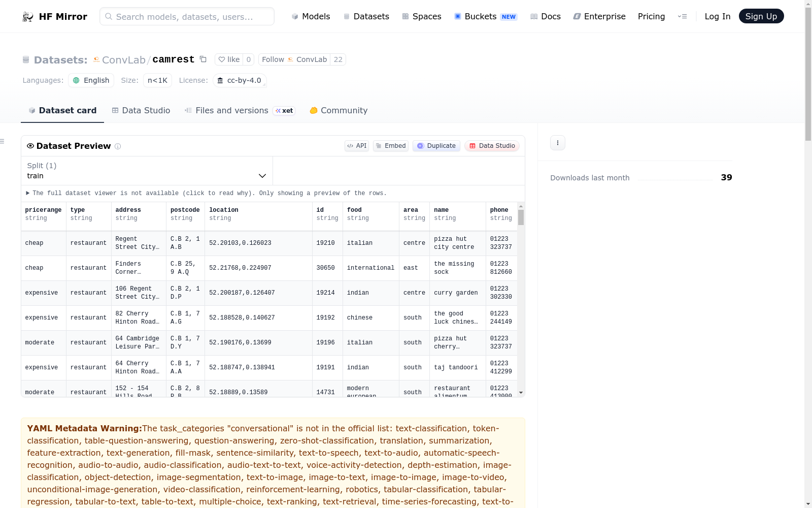This screenshot has height=508, width=812.
Task: Select the cell 'the missing sock'
Action: [x=458, y=268]
